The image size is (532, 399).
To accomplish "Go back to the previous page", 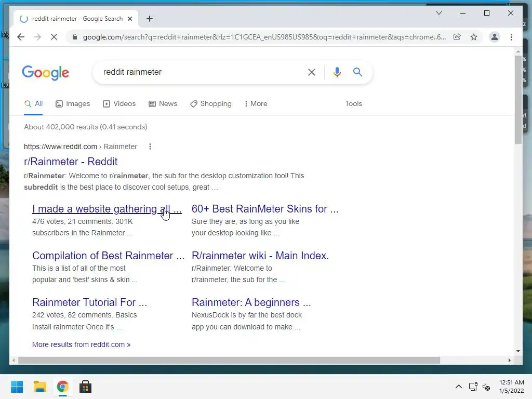I will tap(21, 37).
